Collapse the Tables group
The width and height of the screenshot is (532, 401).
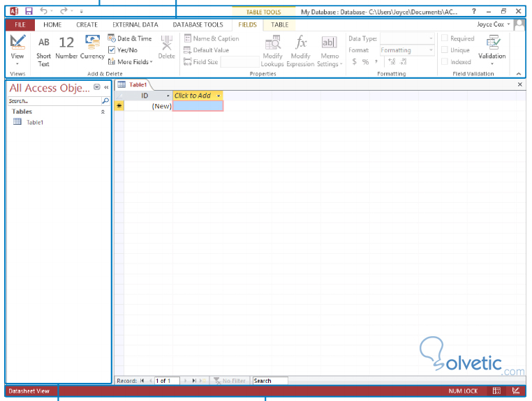[x=103, y=112]
